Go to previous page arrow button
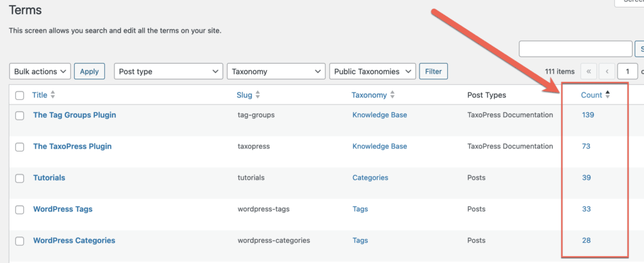This screenshot has height=263, width=644. click(x=607, y=71)
